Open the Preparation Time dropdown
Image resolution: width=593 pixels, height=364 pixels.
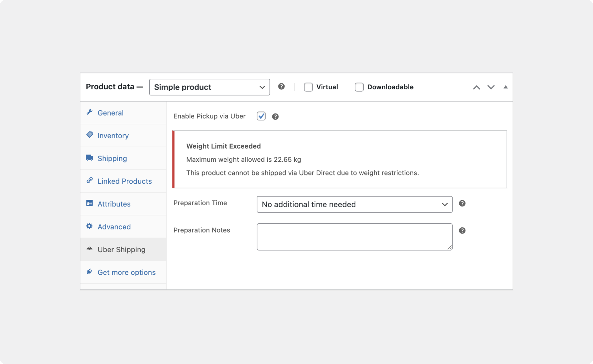354,204
